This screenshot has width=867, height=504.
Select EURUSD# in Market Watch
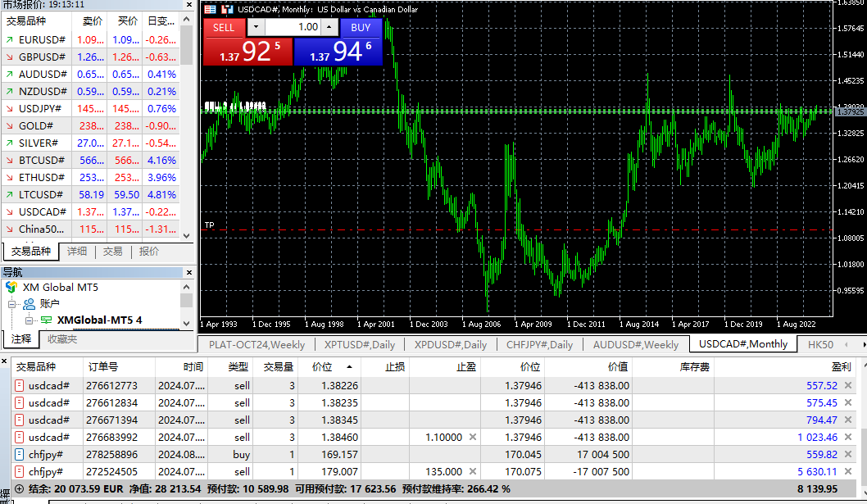click(91, 40)
